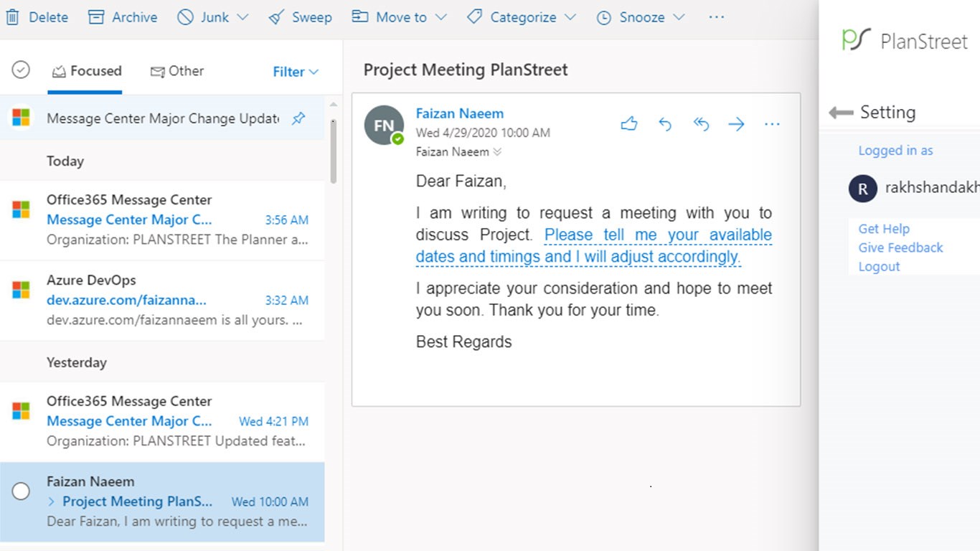This screenshot has height=551, width=980.
Task: Click the thumbs-up Like icon on the email
Action: [629, 124]
